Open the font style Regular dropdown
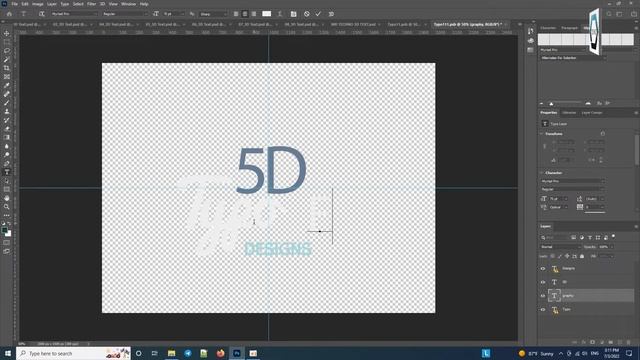 tap(125, 14)
